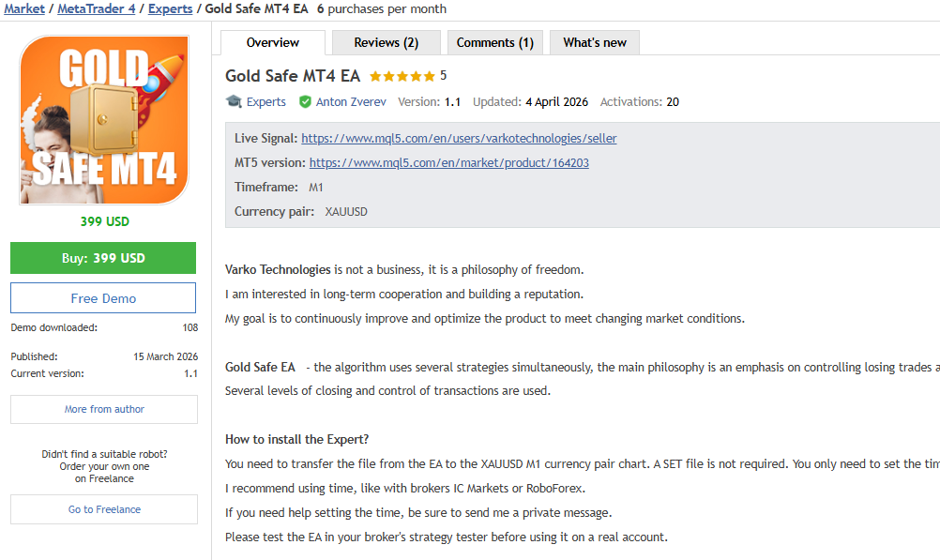Viewport: 940px width, 560px height.
Task: Click the green 399 USD price text
Action: coord(105,221)
